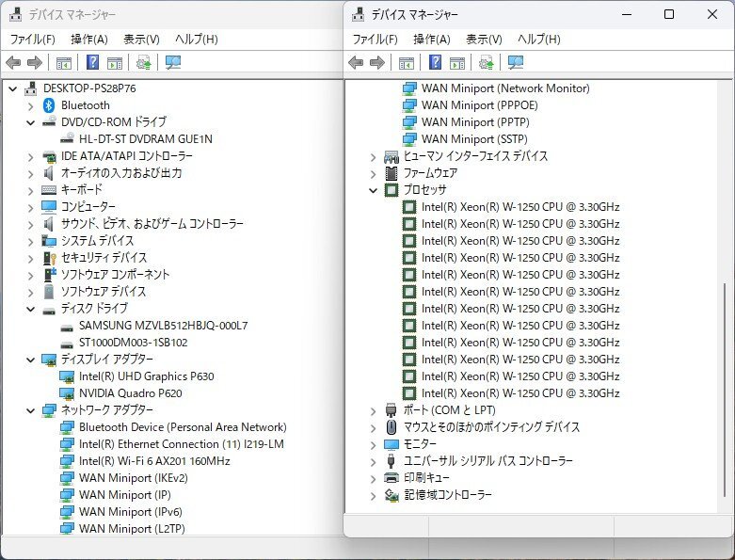
Task: Click right window vertical scrollbar thumb
Action: pyautogui.click(x=725, y=389)
